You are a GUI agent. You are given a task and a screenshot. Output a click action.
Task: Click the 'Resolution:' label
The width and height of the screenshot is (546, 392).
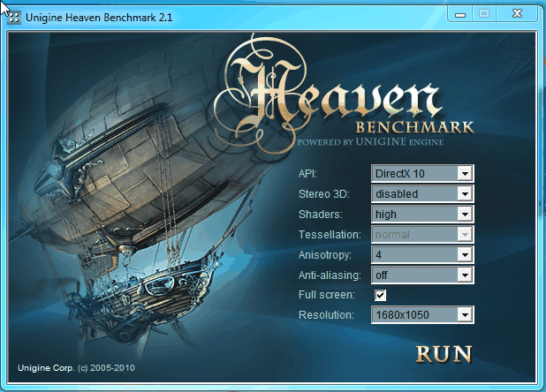point(326,315)
